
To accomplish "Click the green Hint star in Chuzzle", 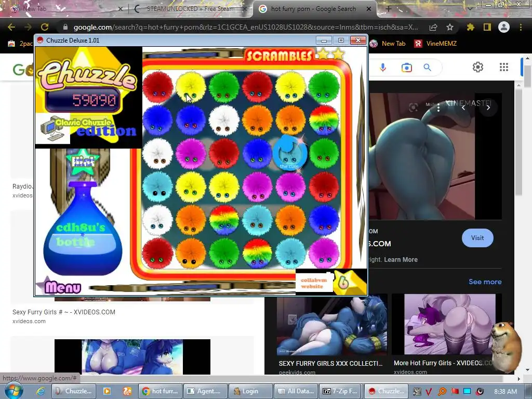I will point(83,162).
